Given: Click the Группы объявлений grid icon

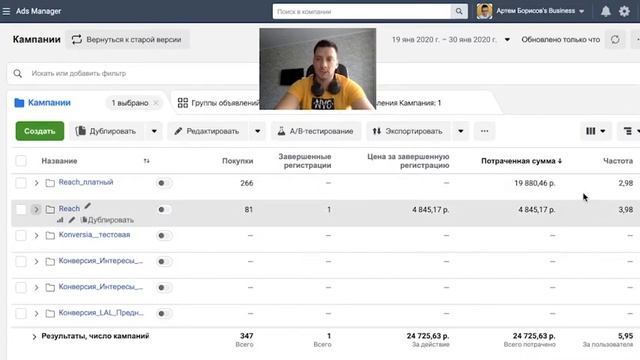Looking at the screenshot, I should (183, 103).
